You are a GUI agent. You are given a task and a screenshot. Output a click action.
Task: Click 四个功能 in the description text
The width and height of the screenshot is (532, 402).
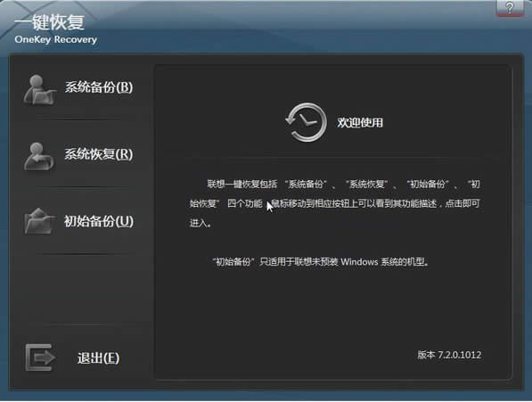[x=245, y=203]
